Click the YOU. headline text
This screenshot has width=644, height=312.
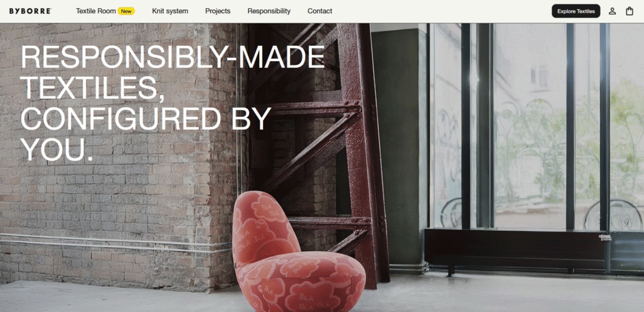pos(56,150)
